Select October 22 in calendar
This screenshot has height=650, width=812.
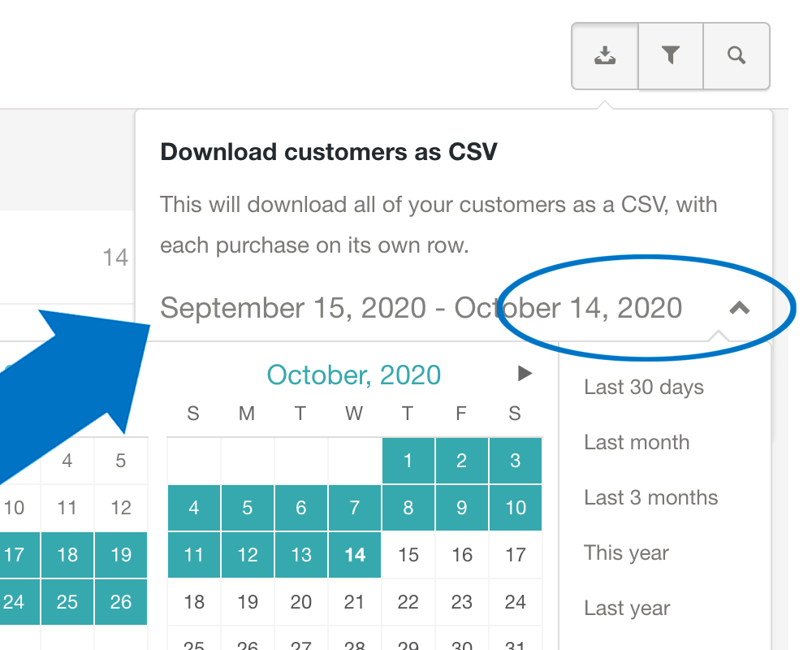click(x=408, y=603)
